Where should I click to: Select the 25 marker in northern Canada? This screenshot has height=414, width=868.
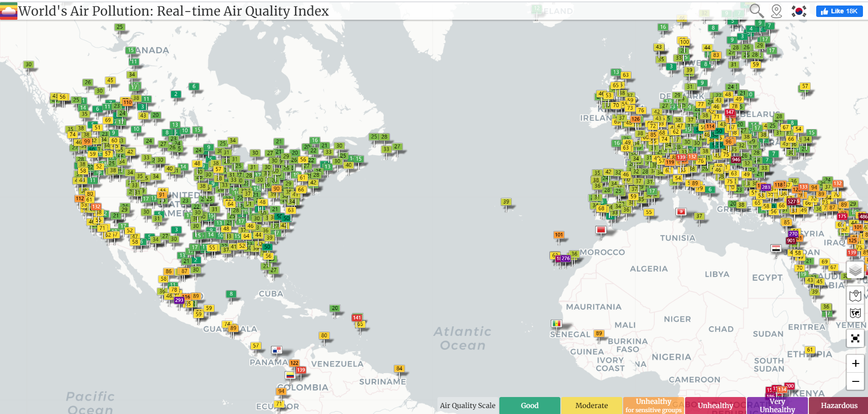click(120, 27)
